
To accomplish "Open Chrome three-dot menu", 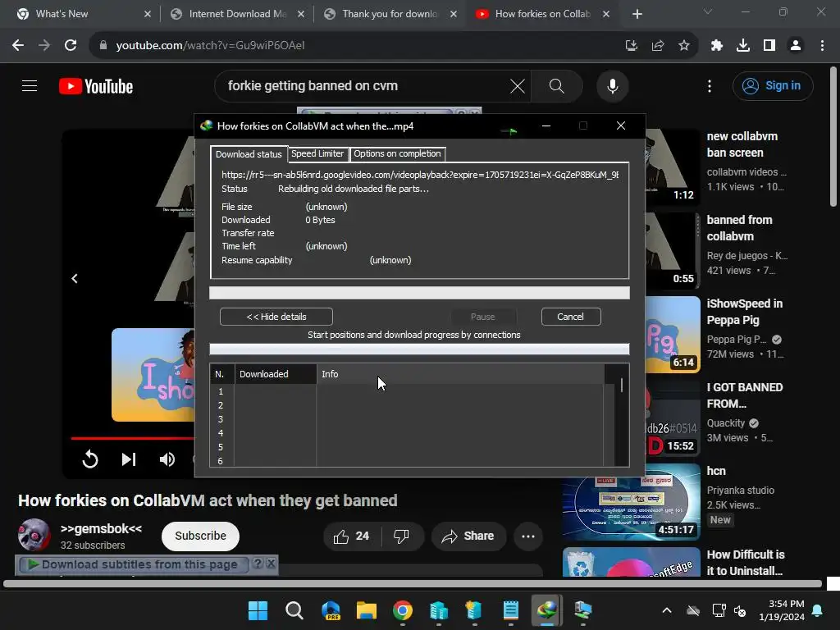I will click(822, 46).
